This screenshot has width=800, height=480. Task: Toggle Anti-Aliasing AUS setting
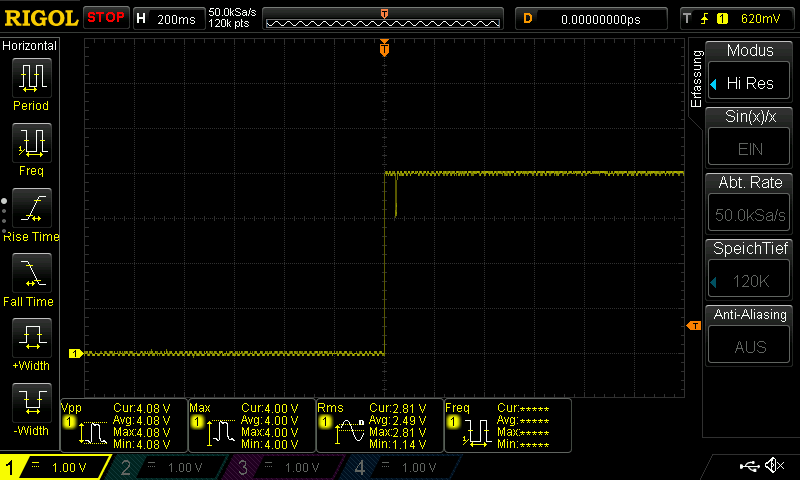click(749, 346)
